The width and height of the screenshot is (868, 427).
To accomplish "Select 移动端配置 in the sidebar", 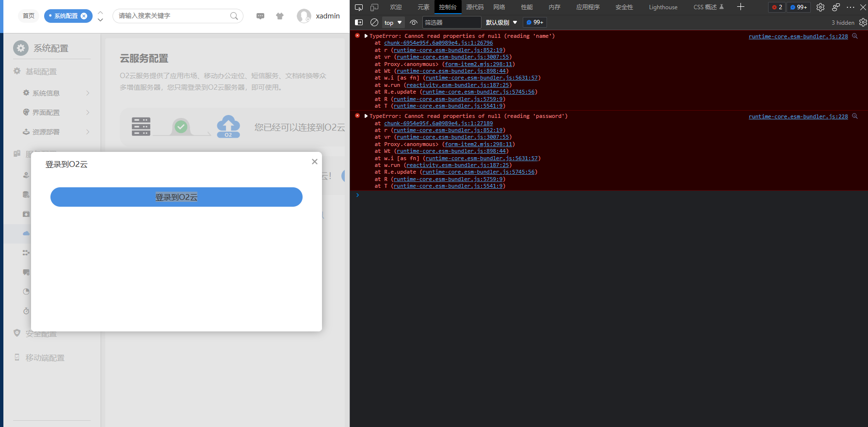I will pyautogui.click(x=45, y=358).
